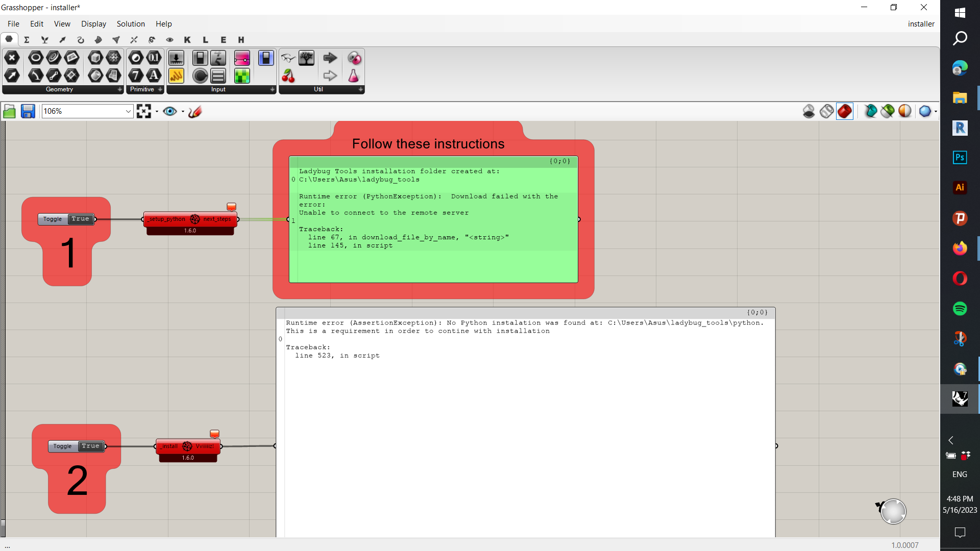Image resolution: width=980 pixels, height=551 pixels.
Task: Open the File menu
Action: [x=14, y=24]
